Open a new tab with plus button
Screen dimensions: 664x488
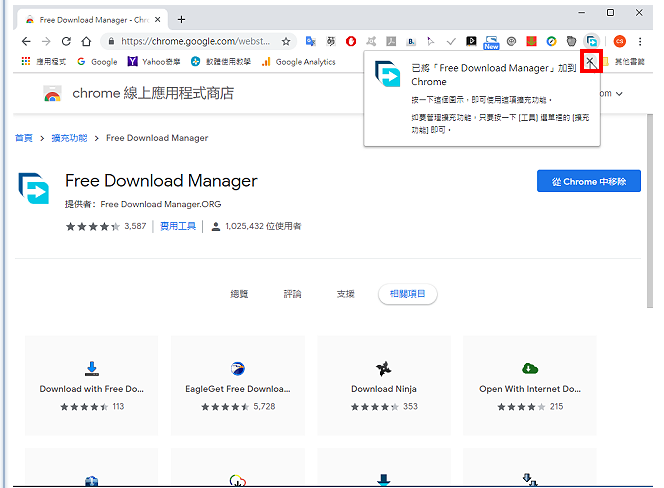tap(181, 19)
